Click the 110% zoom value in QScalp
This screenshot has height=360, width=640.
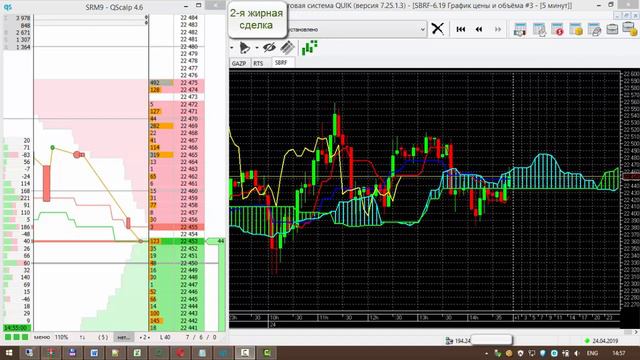[61, 337]
